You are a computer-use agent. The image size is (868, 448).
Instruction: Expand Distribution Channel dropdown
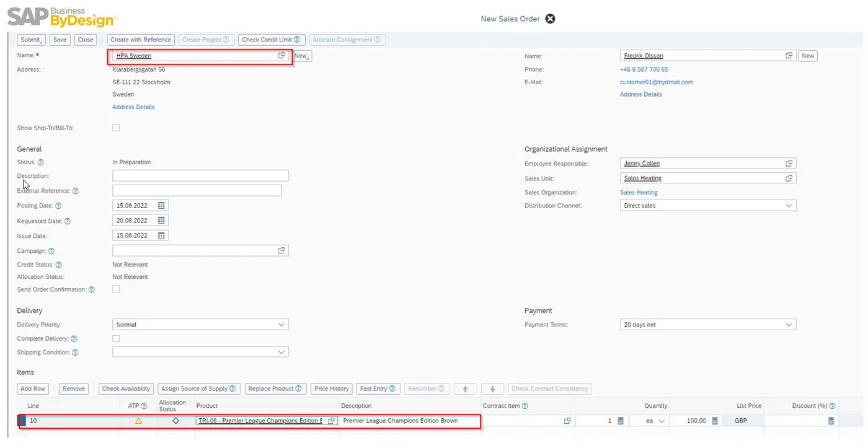click(789, 206)
